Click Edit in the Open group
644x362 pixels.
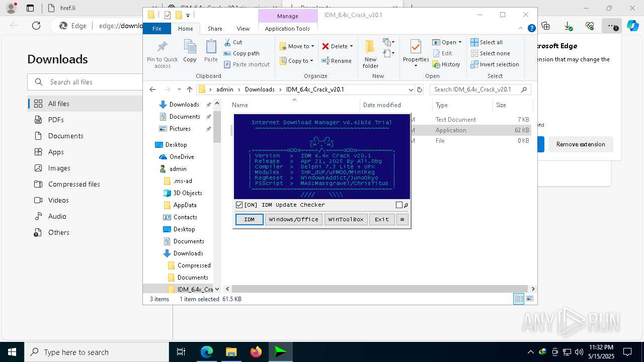pos(442,53)
